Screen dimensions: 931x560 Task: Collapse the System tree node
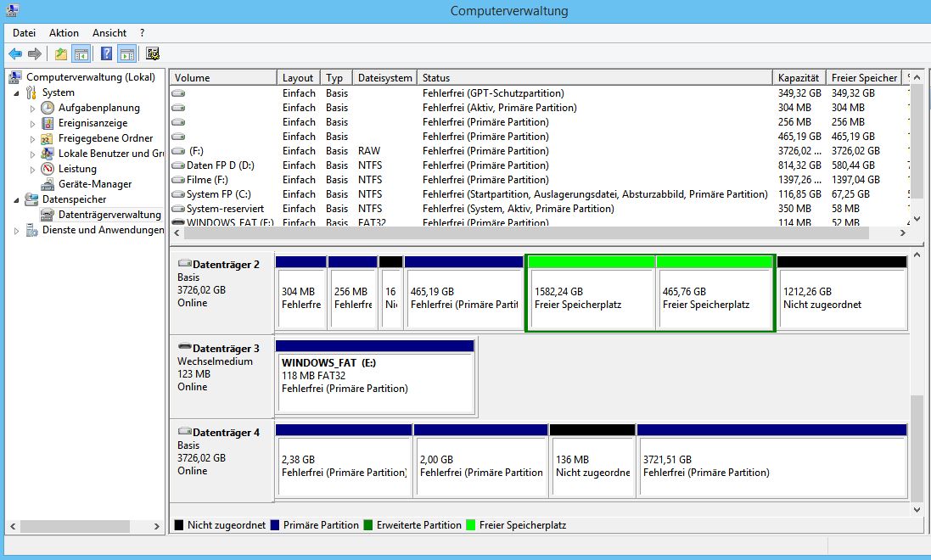pos(17,93)
